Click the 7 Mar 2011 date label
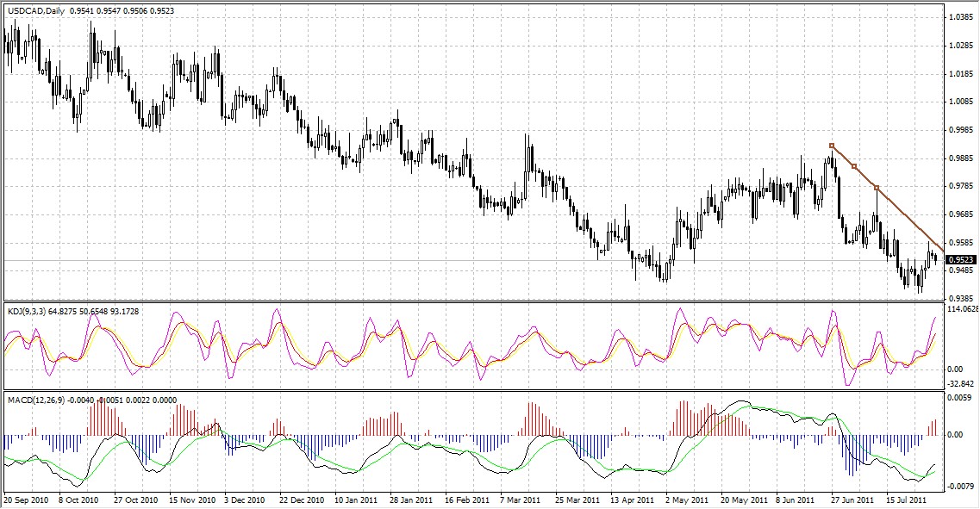 [x=520, y=500]
